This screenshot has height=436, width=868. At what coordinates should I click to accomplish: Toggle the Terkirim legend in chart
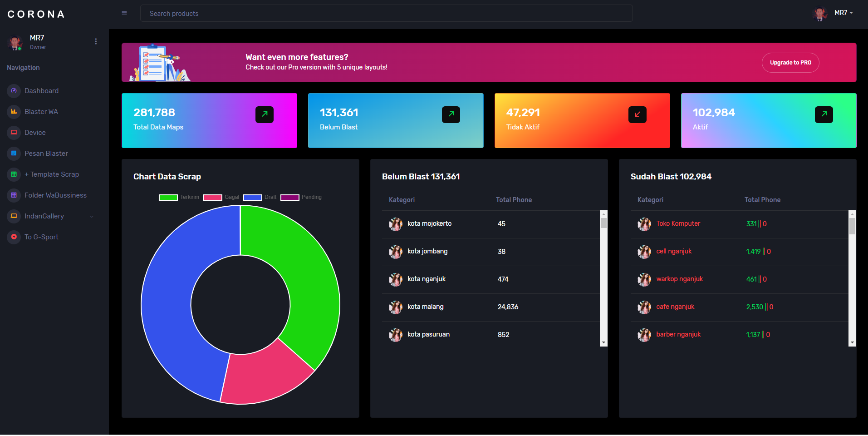pos(179,197)
